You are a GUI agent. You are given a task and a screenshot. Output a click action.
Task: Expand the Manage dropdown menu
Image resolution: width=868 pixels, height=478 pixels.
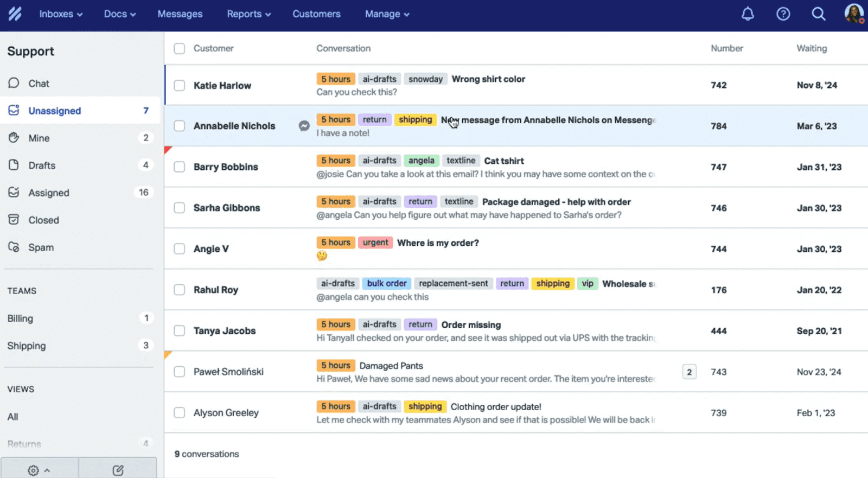coord(387,14)
